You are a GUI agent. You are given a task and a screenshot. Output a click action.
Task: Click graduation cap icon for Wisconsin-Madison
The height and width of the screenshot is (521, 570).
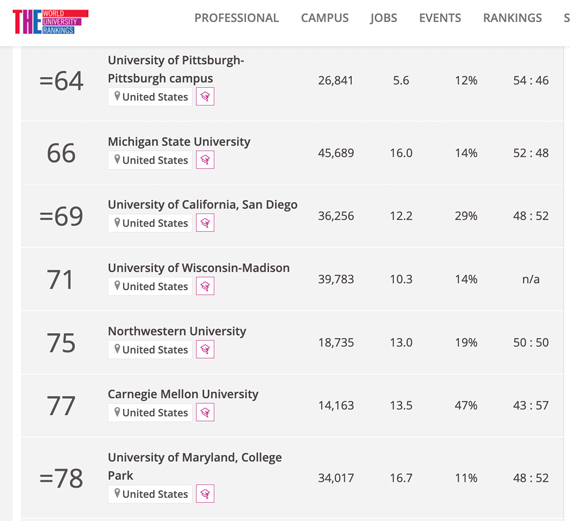[x=205, y=286]
